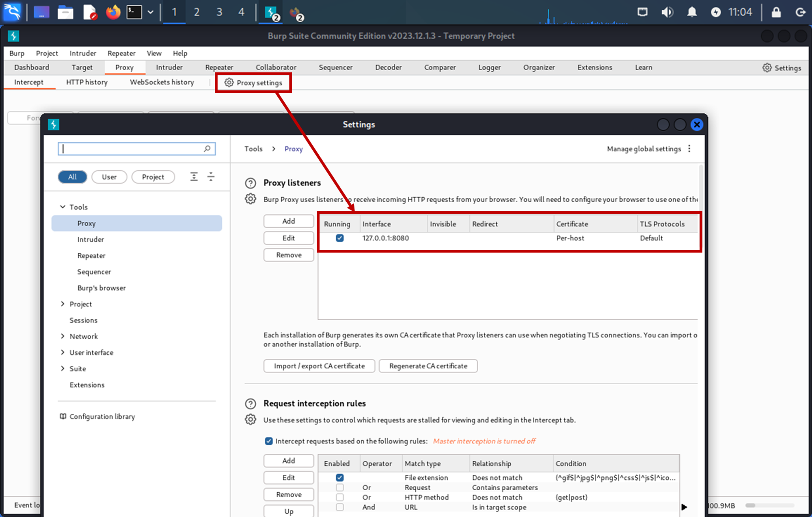Open the text editor panel icon
Image resolution: width=812 pixels, height=517 pixels.
coord(90,12)
